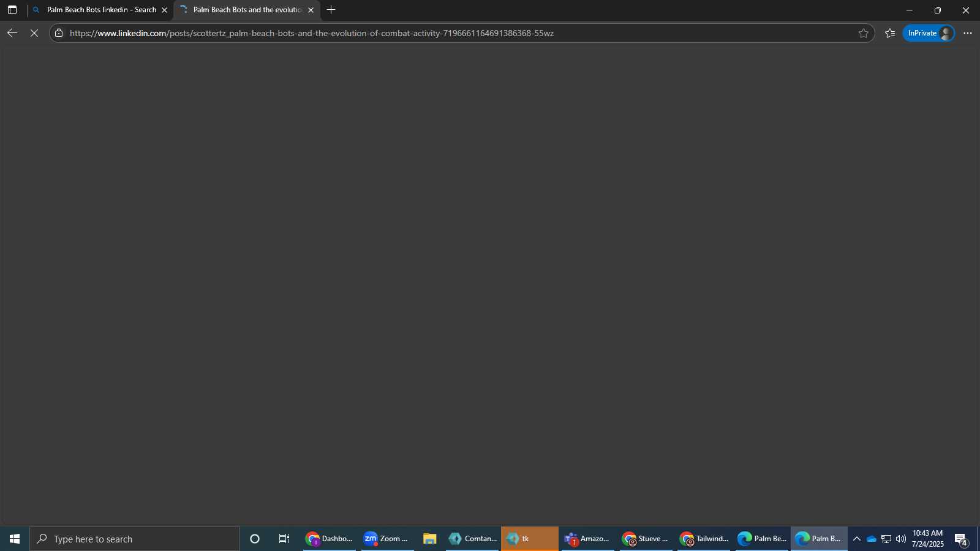Click the Type here to search box
980x551 pixels.
tap(135, 539)
